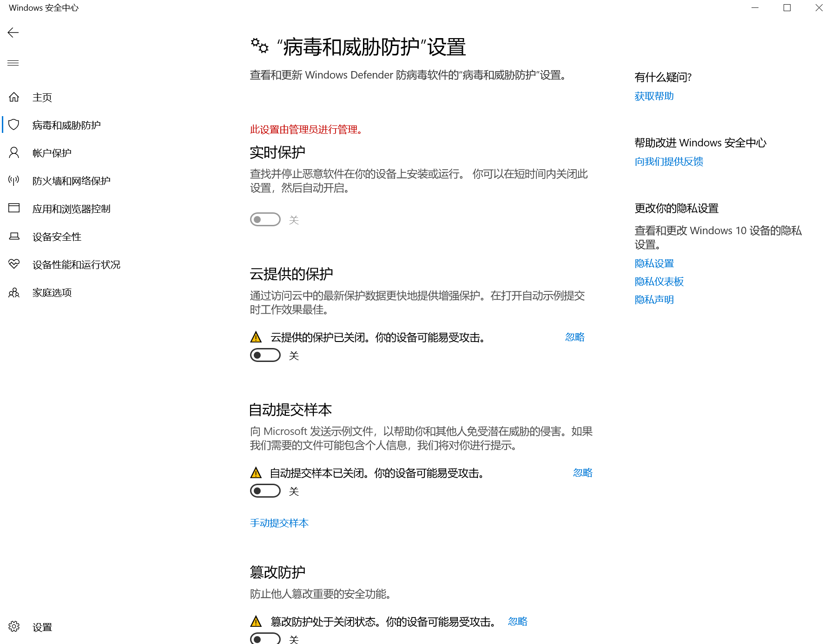Open 防火墙和网络保护 section
The width and height of the screenshot is (831, 644).
coord(72,181)
